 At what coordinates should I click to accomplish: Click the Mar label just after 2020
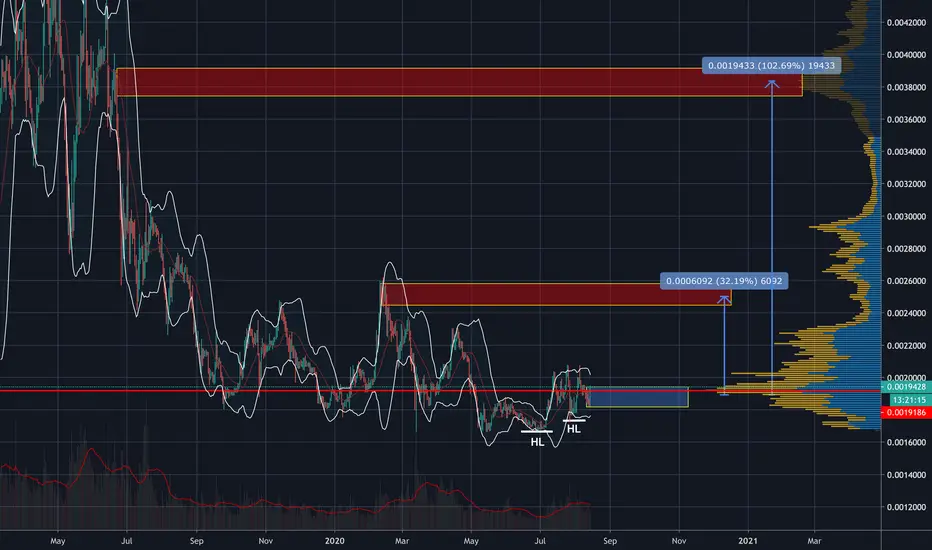(402, 540)
